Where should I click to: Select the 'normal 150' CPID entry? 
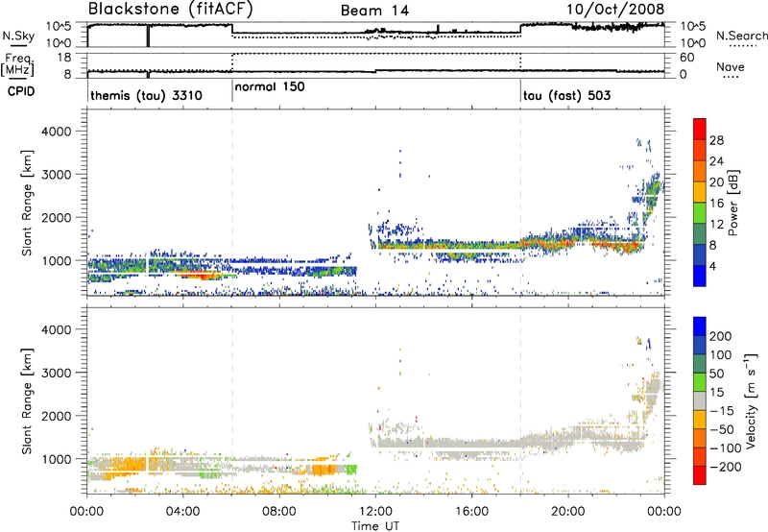270,86
